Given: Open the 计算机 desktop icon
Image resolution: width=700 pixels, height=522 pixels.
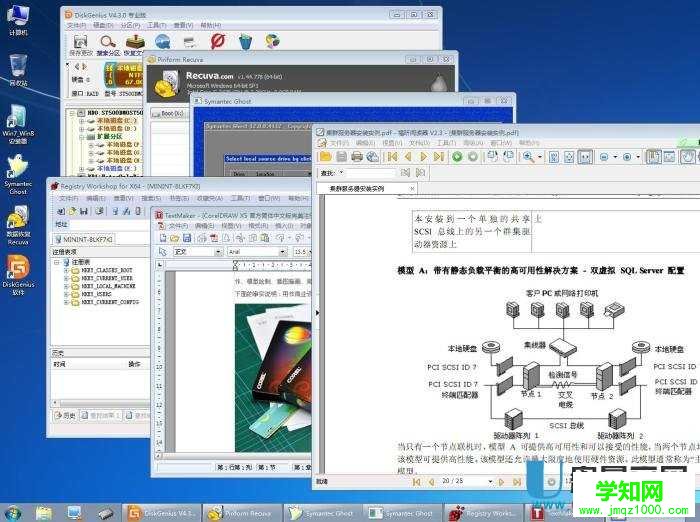Looking at the screenshot, I should click(x=17, y=21).
